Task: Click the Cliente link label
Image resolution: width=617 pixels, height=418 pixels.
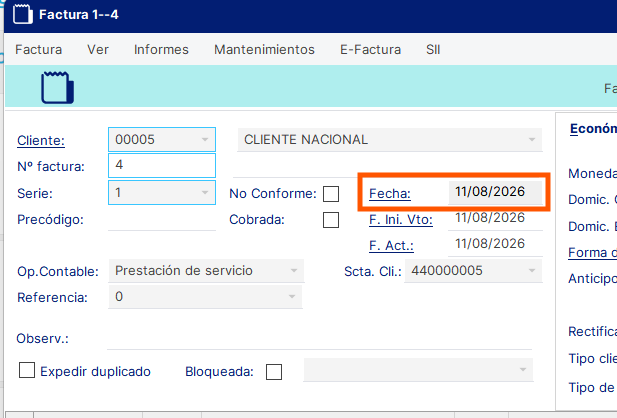Action: tap(41, 141)
